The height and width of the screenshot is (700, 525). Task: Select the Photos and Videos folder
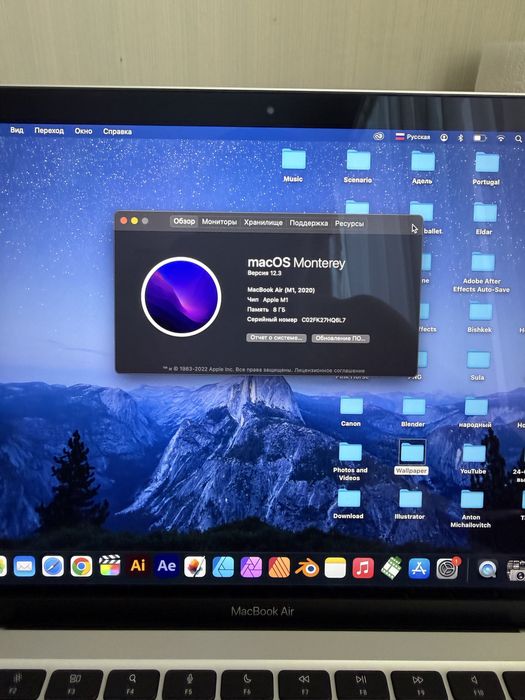point(350,462)
